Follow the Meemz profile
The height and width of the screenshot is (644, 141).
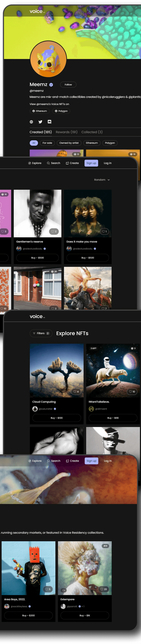[x=68, y=84]
